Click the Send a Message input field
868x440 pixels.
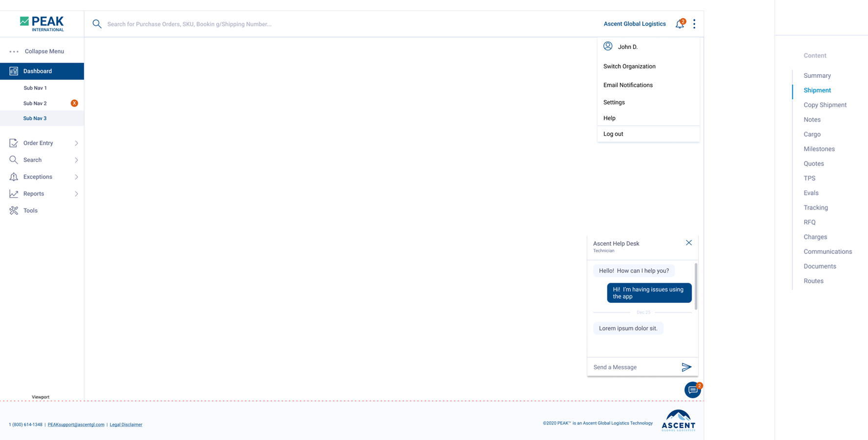coord(632,367)
